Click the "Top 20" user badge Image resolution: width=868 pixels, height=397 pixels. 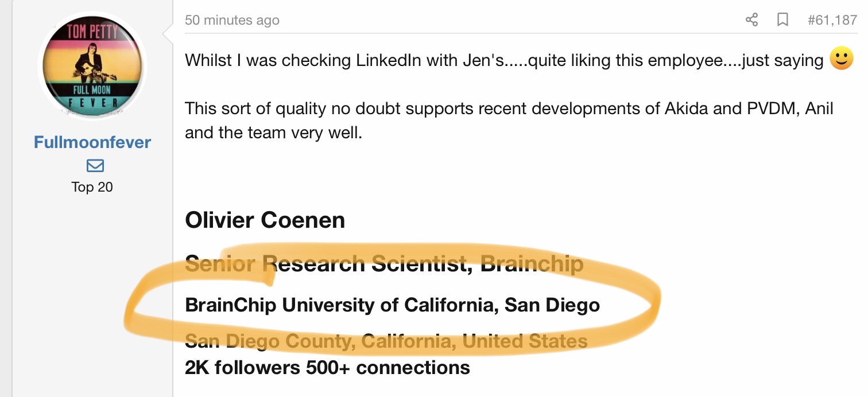pyautogui.click(x=92, y=187)
